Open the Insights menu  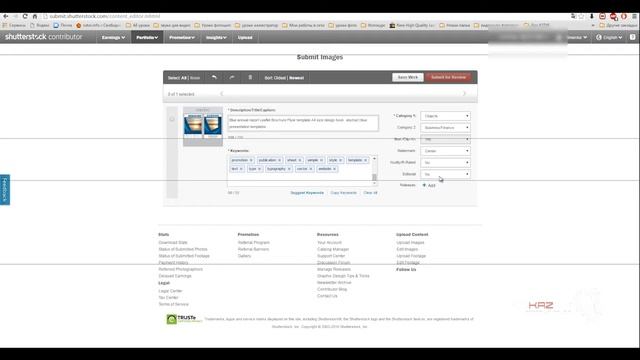click(216, 38)
